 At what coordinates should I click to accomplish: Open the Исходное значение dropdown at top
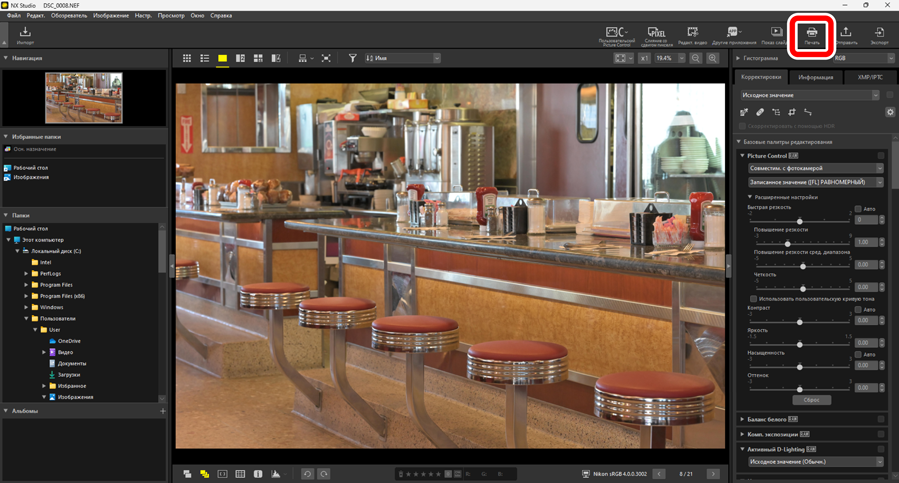pos(810,95)
